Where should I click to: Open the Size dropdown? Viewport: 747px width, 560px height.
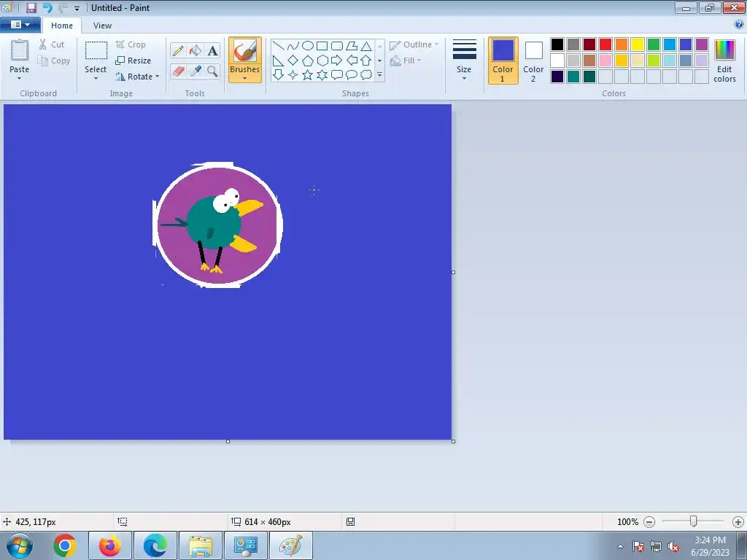(x=464, y=60)
